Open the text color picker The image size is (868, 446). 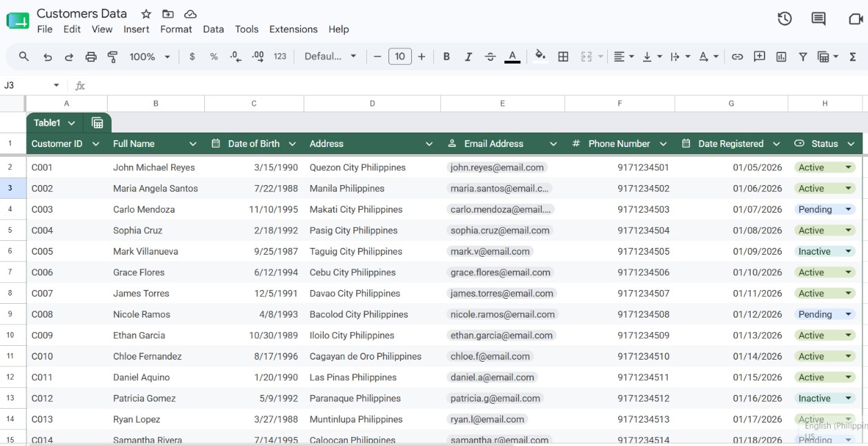pos(512,57)
